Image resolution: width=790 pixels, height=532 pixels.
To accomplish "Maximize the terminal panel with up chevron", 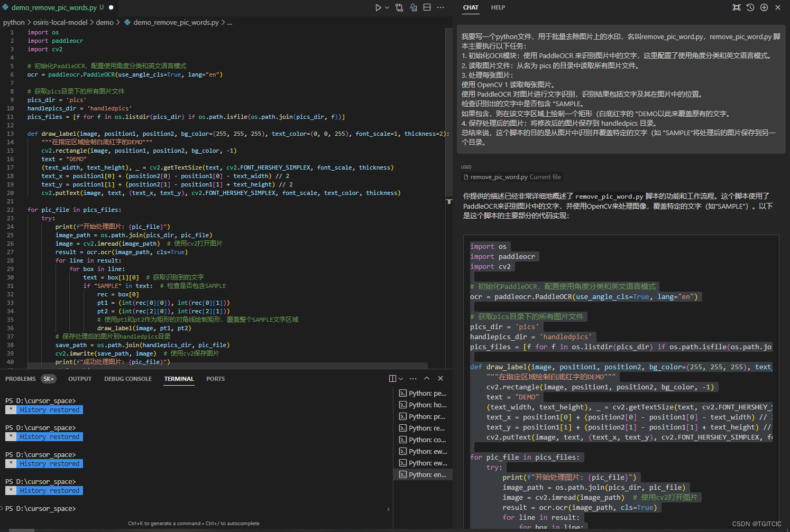I will coord(427,378).
